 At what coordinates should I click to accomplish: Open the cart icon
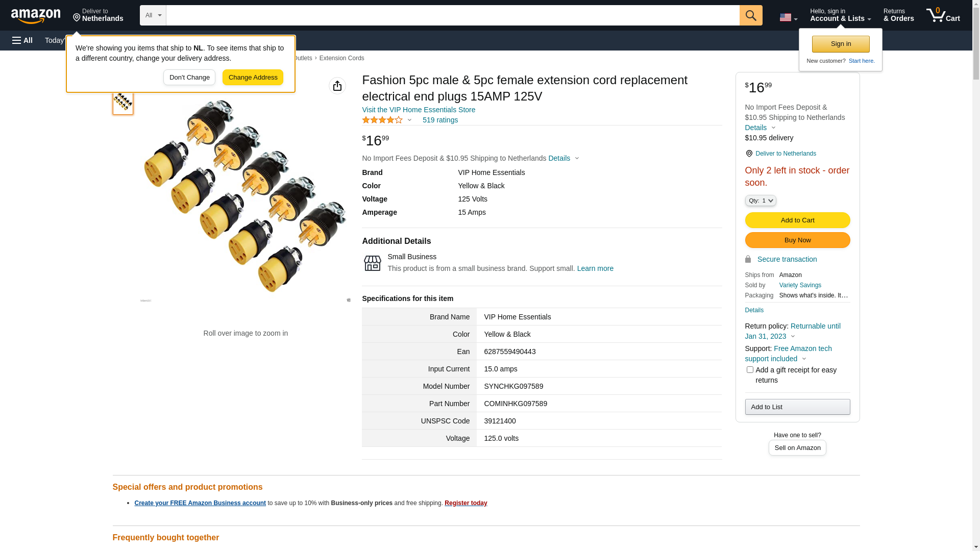[x=943, y=15]
